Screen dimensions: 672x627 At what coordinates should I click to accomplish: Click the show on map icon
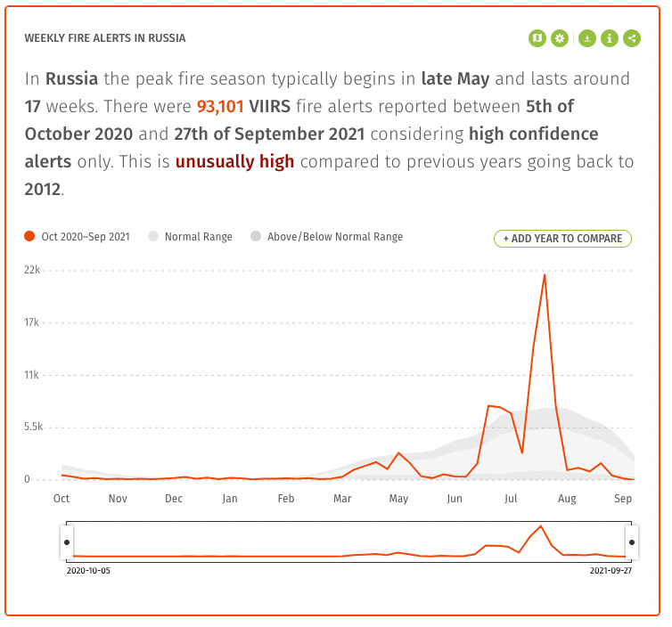pos(537,38)
